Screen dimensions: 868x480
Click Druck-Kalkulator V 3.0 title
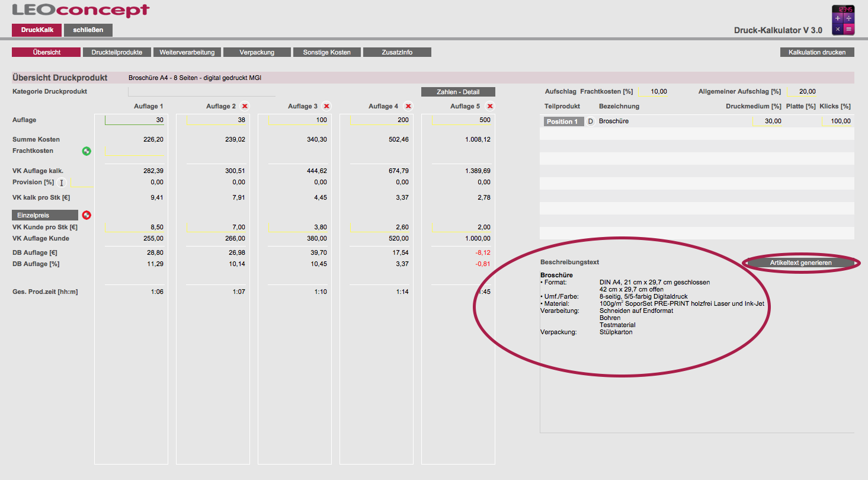[x=778, y=30]
